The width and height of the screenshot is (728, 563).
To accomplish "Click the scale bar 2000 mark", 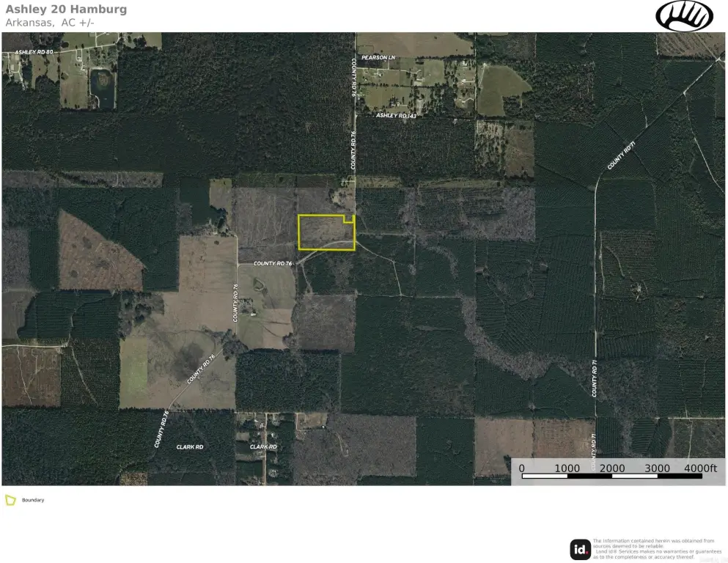I will (612, 468).
